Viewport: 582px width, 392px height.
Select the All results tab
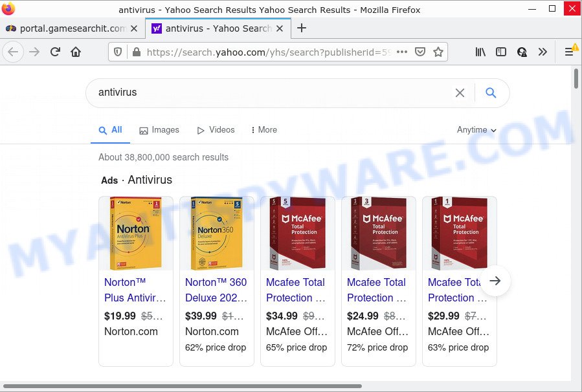coord(110,130)
